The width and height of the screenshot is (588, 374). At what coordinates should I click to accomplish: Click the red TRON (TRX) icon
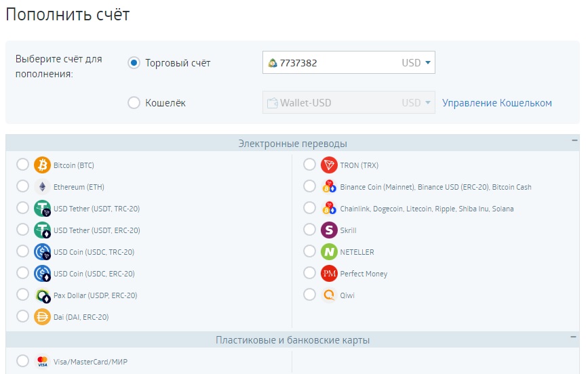[329, 165]
